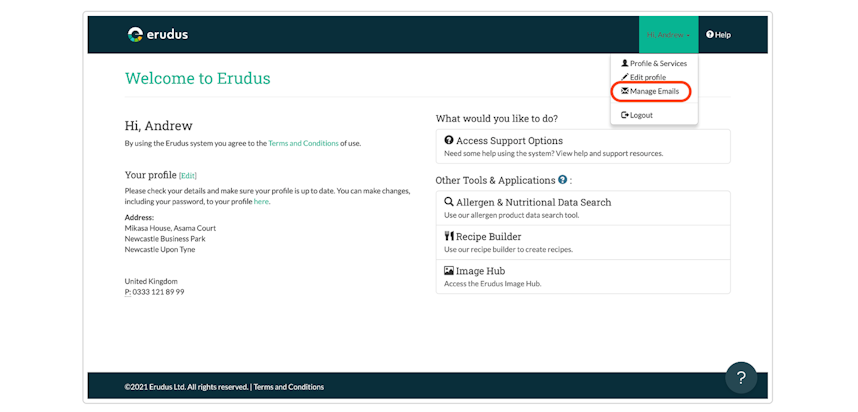Follow the 'here' link to change profile details
This screenshot has width=858, height=412.
261,201
